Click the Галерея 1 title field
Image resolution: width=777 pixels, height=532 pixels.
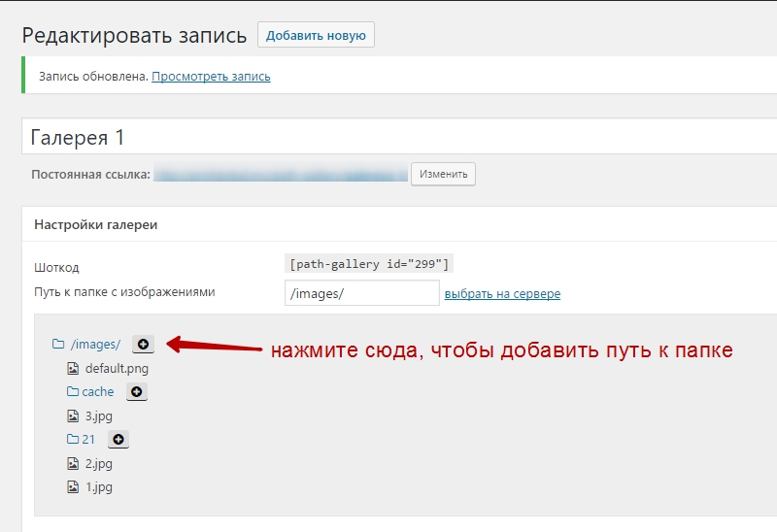399,136
